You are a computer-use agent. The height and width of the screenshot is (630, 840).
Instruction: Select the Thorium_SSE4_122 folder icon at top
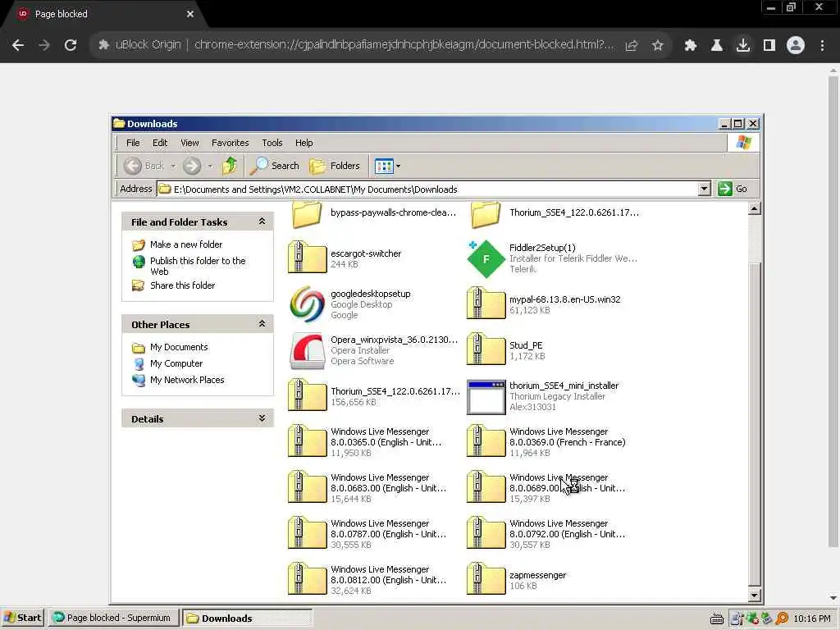486,214
